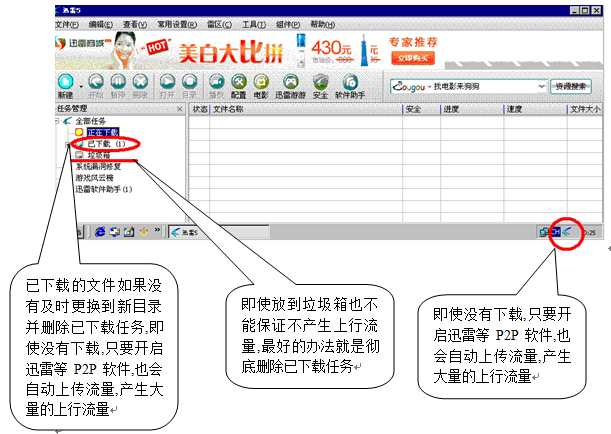Open the 组件(P) menu
Image resolution: width=611 pixels, height=434 pixels.
pyautogui.click(x=288, y=25)
